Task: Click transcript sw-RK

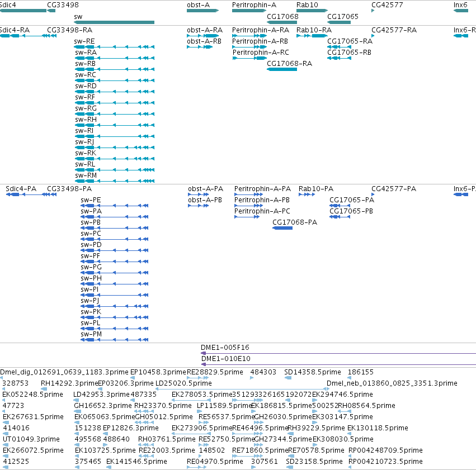Action: (114, 159)
